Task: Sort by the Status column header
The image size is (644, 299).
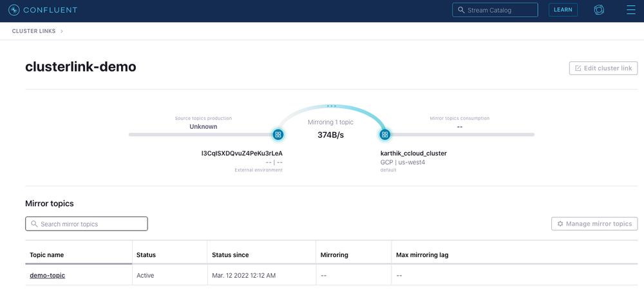Action: pos(146,255)
